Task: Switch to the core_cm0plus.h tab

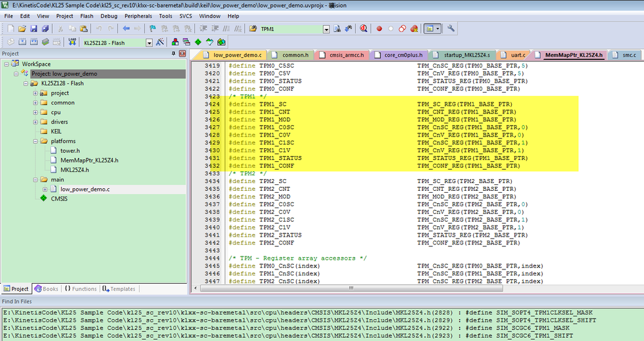Action: pyautogui.click(x=399, y=55)
